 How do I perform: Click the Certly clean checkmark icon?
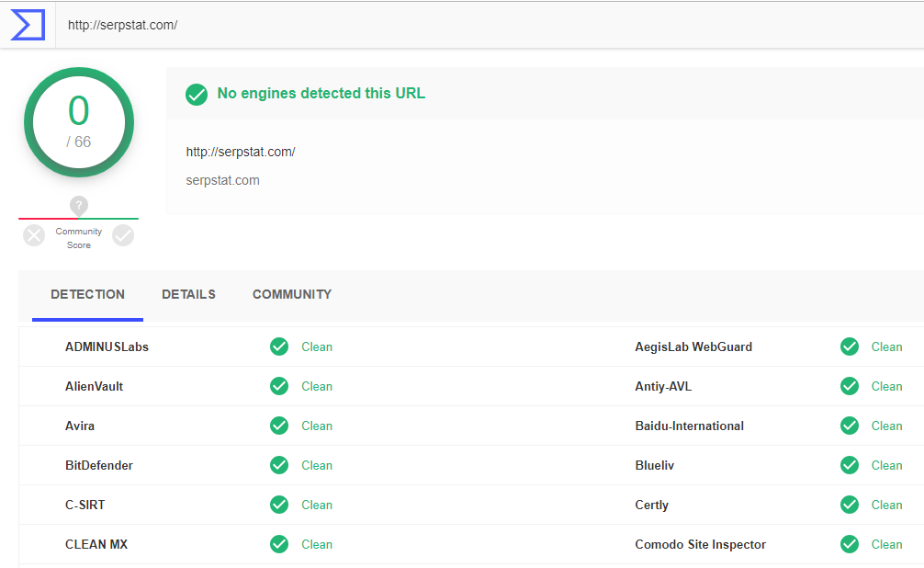(x=850, y=505)
